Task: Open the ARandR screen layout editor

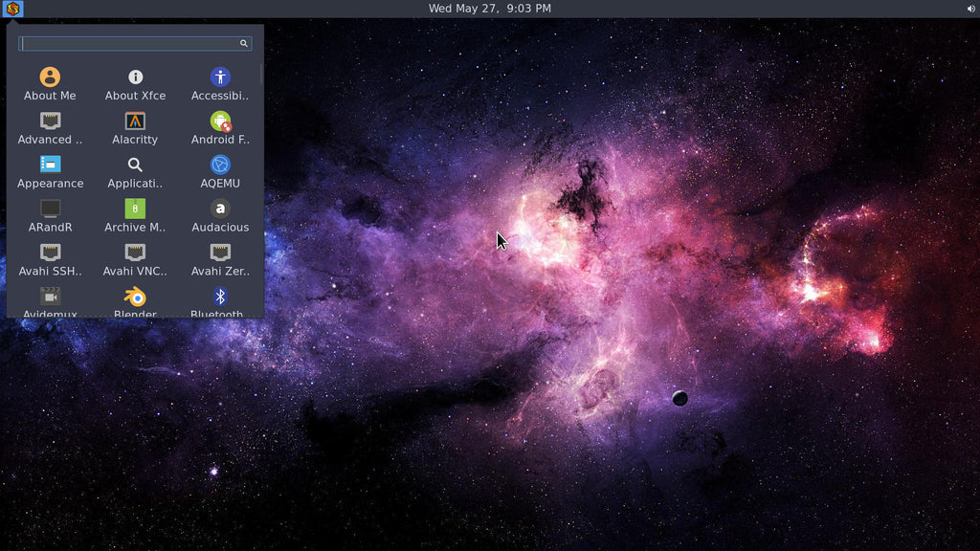Action: coord(50,213)
